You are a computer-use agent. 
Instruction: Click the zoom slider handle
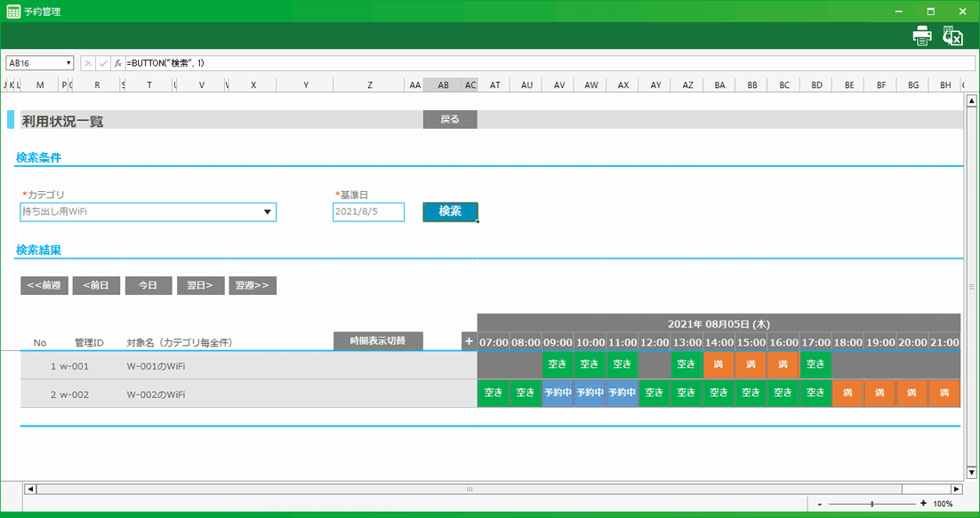[x=872, y=504]
